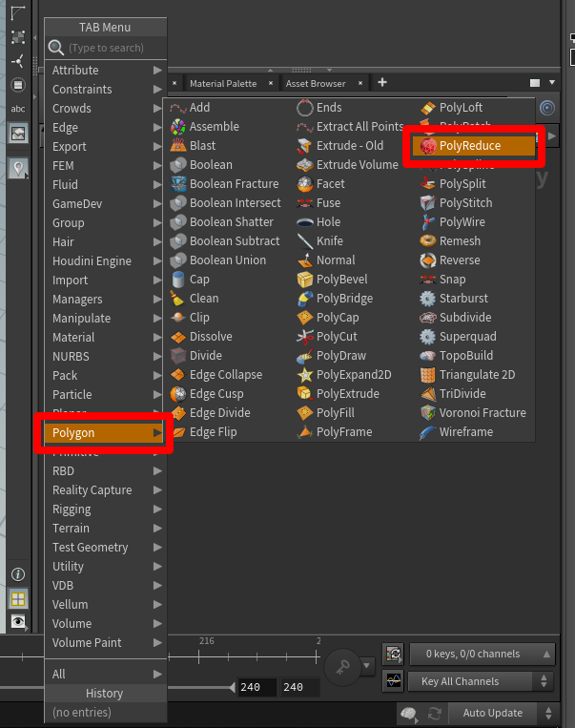The image size is (575, 728).
Task: Toggle the display options info icon
Action: (x=18, y=574)
